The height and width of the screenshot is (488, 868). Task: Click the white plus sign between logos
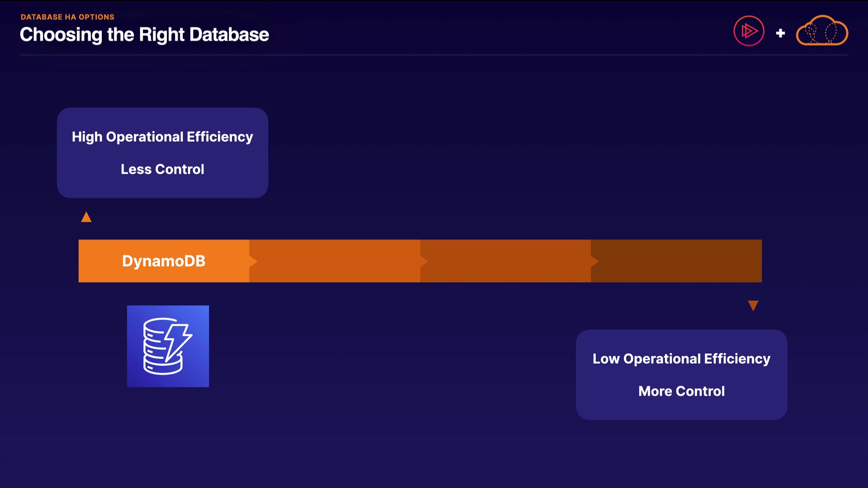pyautogui.click(x=780, y=33)
